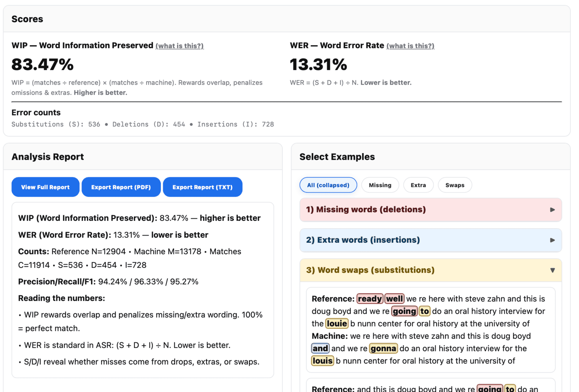Export the report as PDF

coord(121,187)
